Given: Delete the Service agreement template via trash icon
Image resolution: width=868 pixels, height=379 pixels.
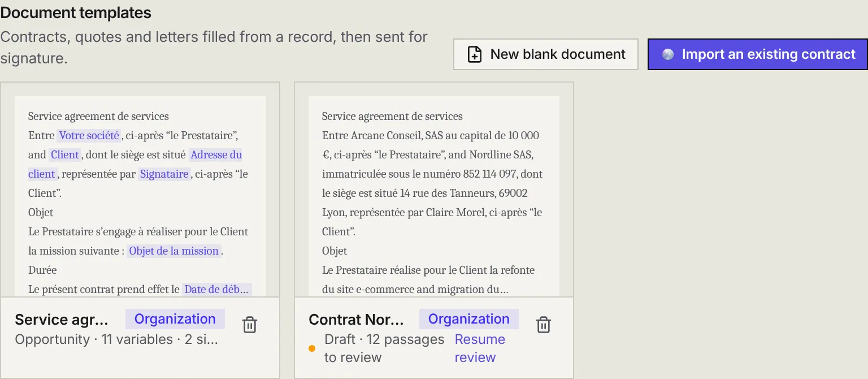Looking at the screenshot, I should click(250, 325).
